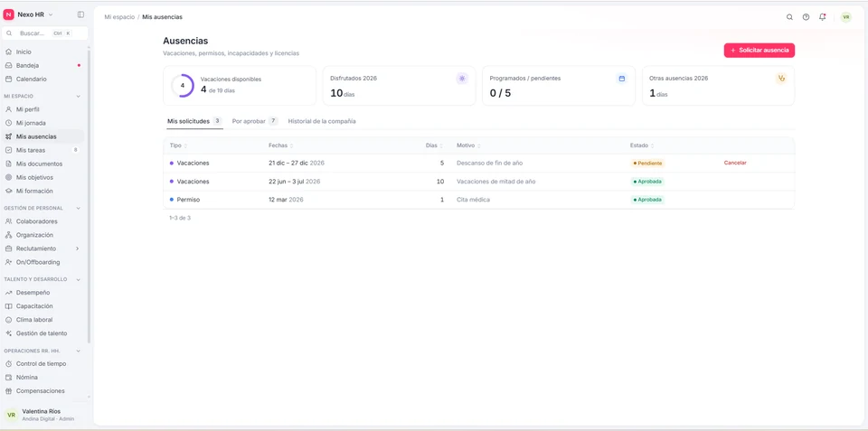Screen dimensions: 868x431
Task: Open the notifications bell icon
Action: (823, 17)
